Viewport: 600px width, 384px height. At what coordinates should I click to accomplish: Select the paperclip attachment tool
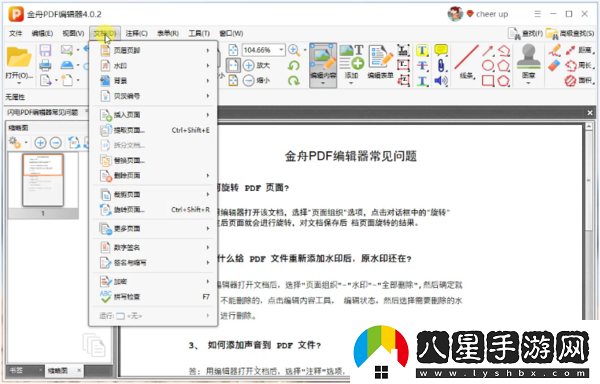441,65
